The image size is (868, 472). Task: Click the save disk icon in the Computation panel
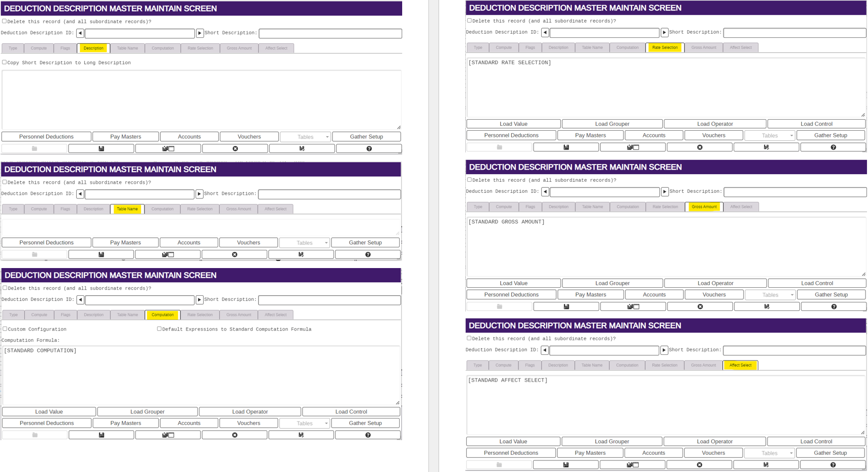point(101,435)
